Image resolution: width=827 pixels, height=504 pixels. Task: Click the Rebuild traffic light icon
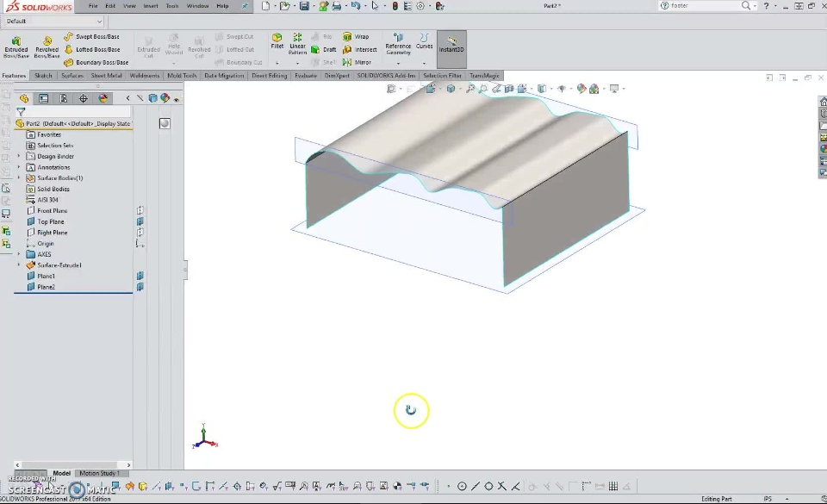coord(395,6)
